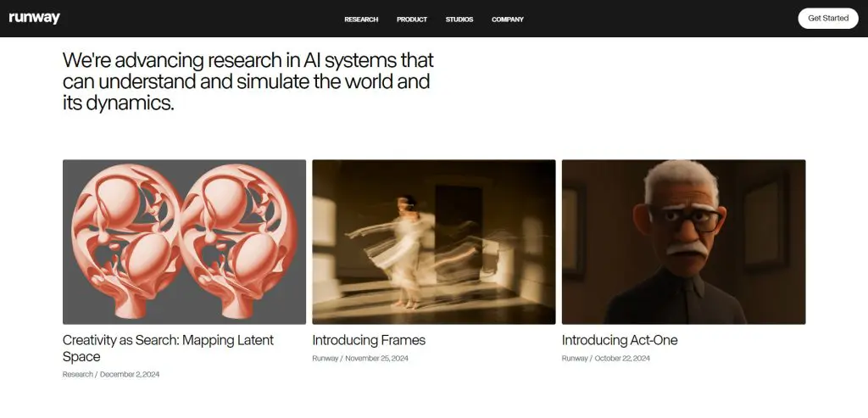Screen dimensions: 868x418
Task: Click the Runway logo in header
Action: [34, 19]
